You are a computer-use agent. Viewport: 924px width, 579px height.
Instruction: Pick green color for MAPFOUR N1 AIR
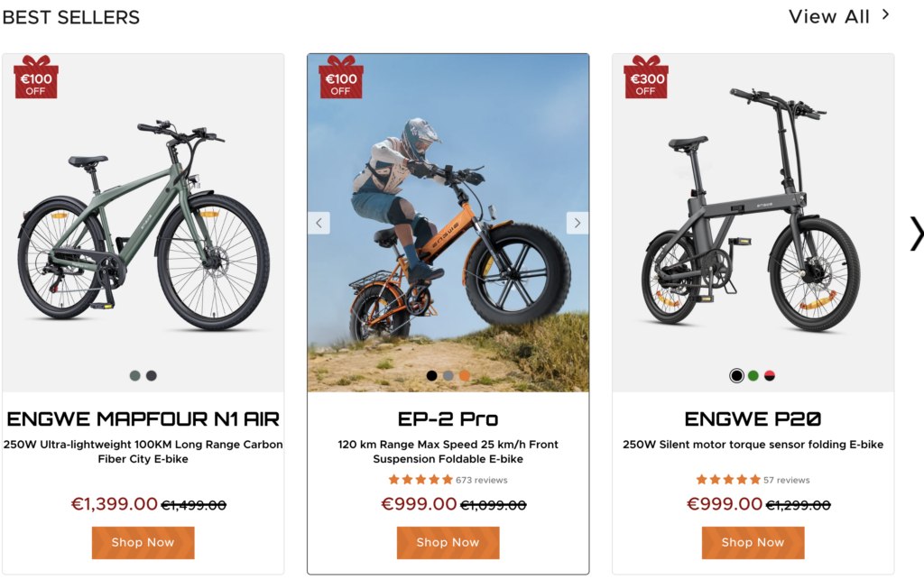[135, 376]
